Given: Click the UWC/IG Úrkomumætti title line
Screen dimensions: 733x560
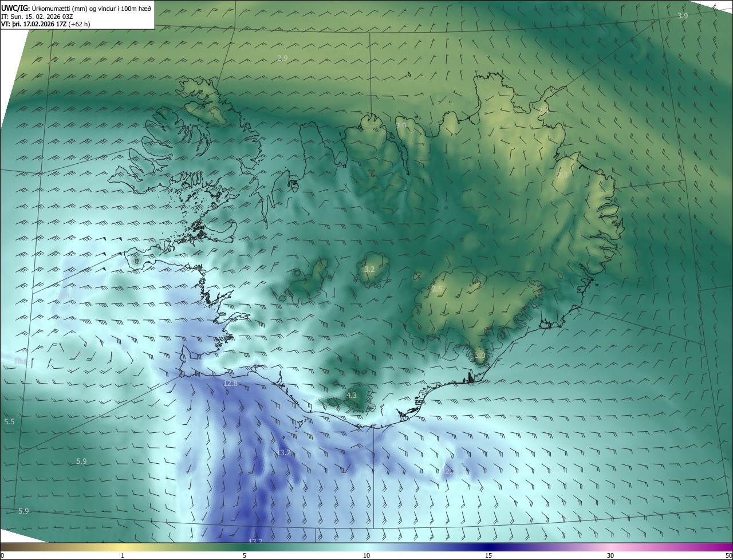Looking at the screenshot, I should (x=76, y=7).
